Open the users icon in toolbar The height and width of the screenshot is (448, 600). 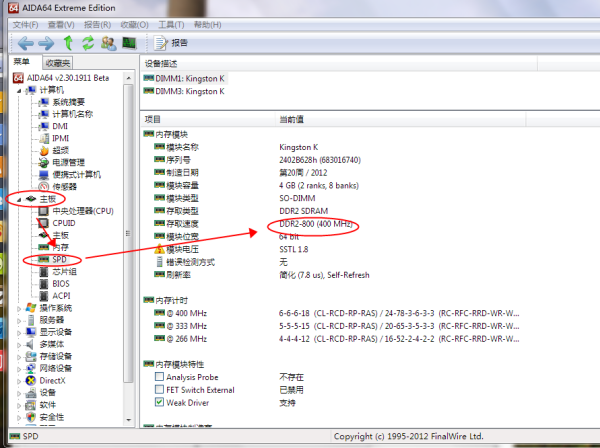point(109,43)
